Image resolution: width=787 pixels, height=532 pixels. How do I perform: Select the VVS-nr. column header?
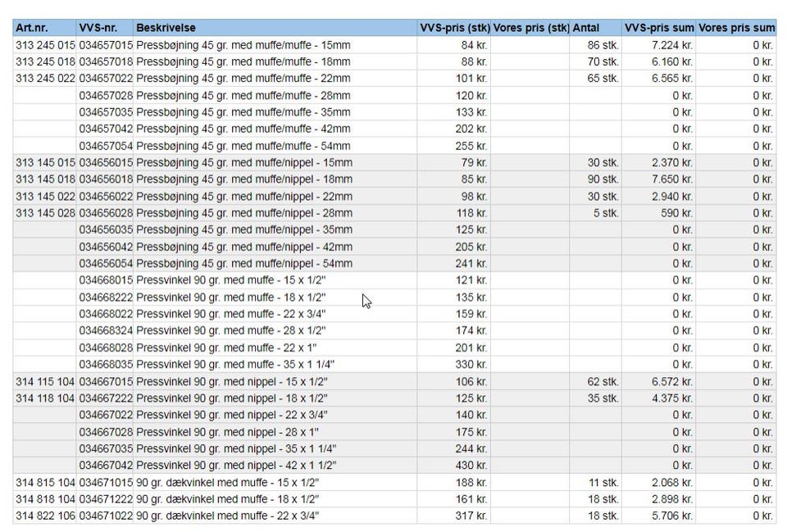click(x=98, y=28)
